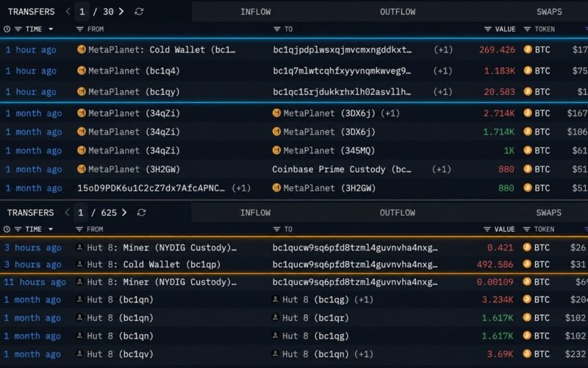Open Hut 8 (bc1qv) sender link
This screenshot has height=368, width=588.
pos(120,354)
